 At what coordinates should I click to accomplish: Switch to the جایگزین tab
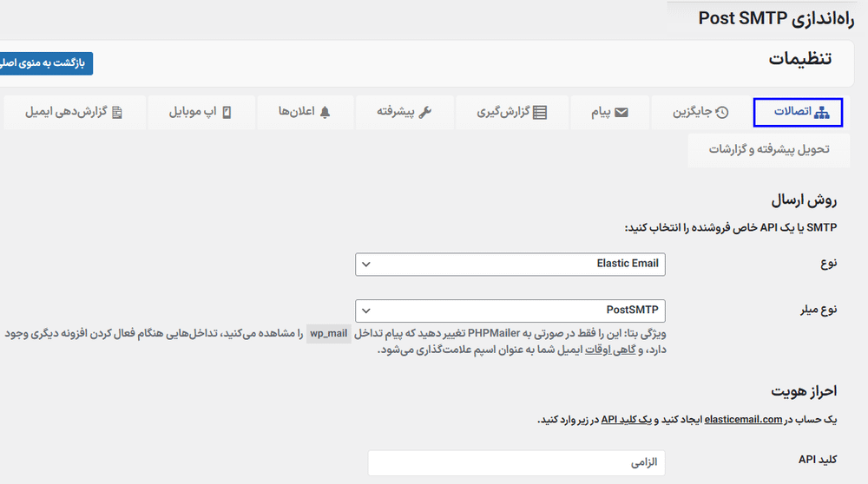click(700, 112)
